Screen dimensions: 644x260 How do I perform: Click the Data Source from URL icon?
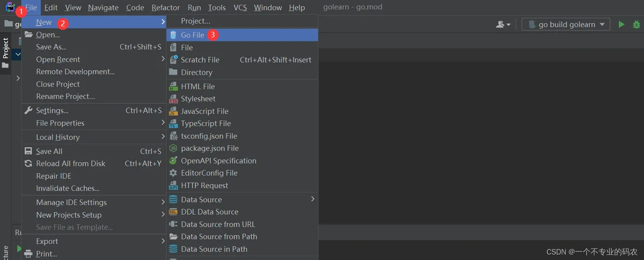tap(173, 224)
